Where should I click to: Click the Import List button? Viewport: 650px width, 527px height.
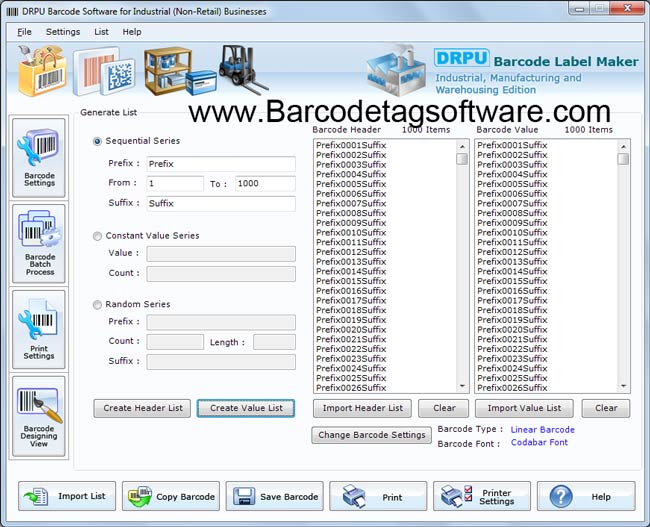[x=67, y=496]
